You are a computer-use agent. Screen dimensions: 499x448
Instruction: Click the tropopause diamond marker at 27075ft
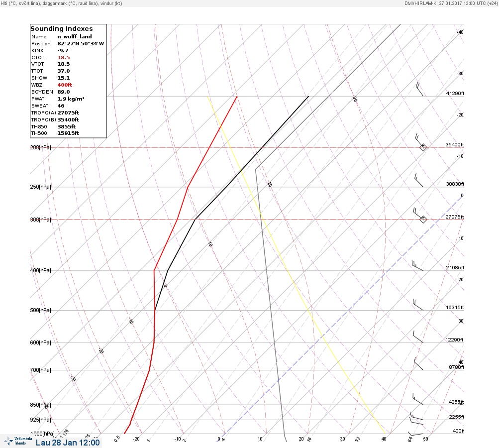point(423,219)
